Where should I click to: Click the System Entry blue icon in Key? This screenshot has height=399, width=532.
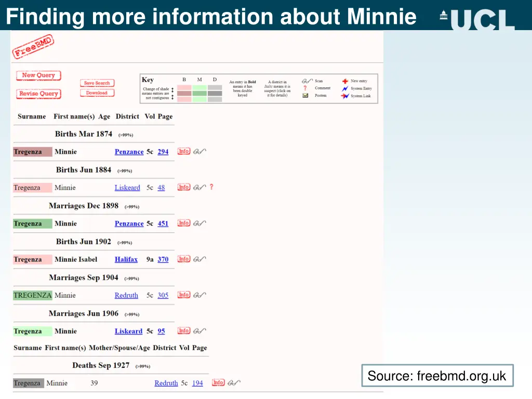pos(345,88)
